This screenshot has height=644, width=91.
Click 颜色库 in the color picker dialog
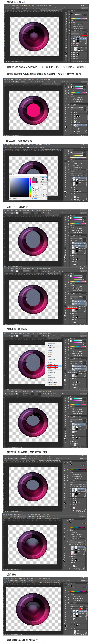(x=43, y=184)
